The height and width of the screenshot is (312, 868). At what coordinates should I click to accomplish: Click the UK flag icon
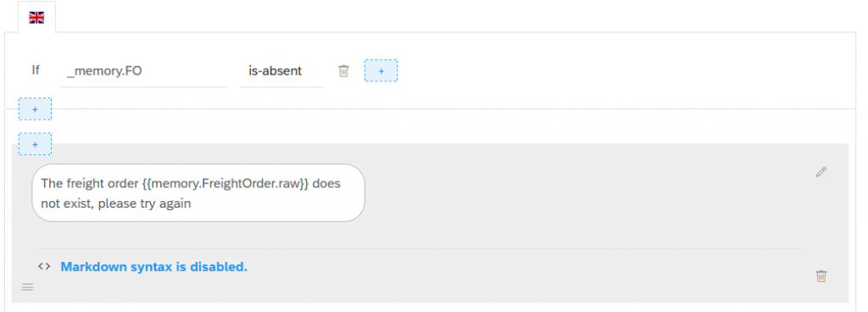(36, 18)
